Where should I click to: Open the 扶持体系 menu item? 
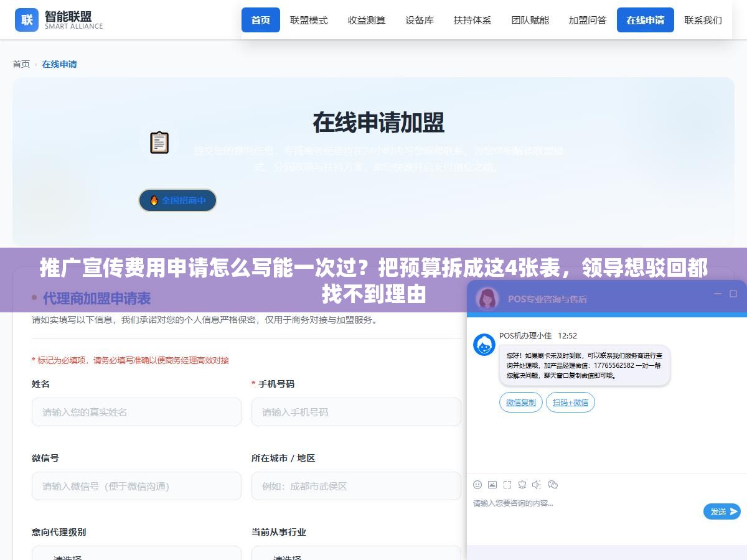472,20
